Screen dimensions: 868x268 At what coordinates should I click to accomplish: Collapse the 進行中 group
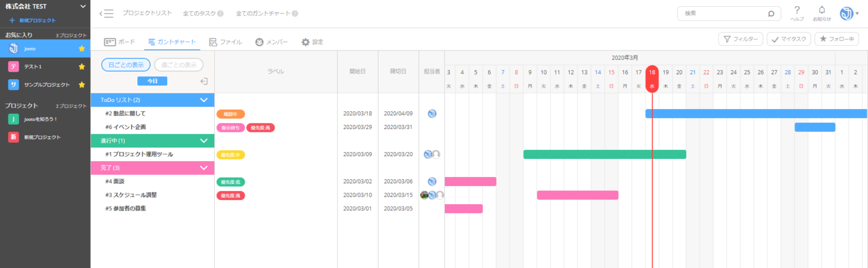[x=204, y=141]
